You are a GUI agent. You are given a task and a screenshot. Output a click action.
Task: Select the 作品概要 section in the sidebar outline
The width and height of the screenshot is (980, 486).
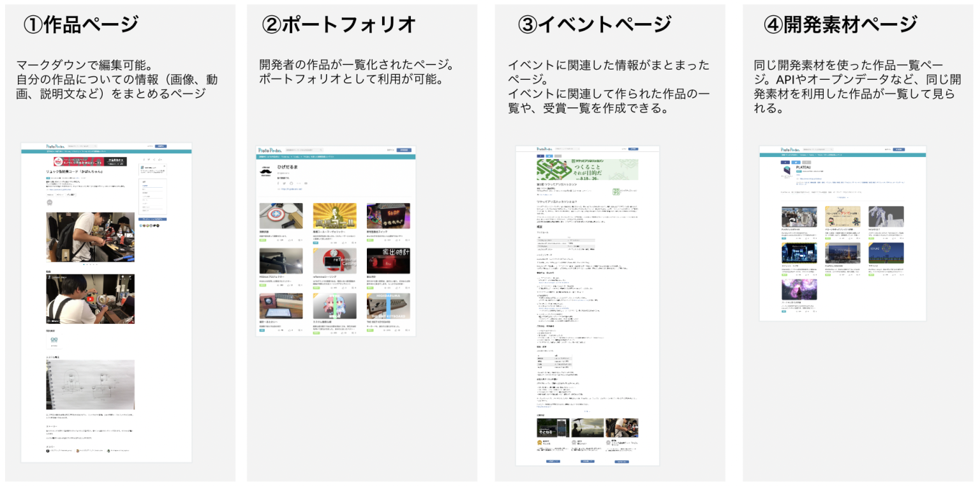[144, 186]
